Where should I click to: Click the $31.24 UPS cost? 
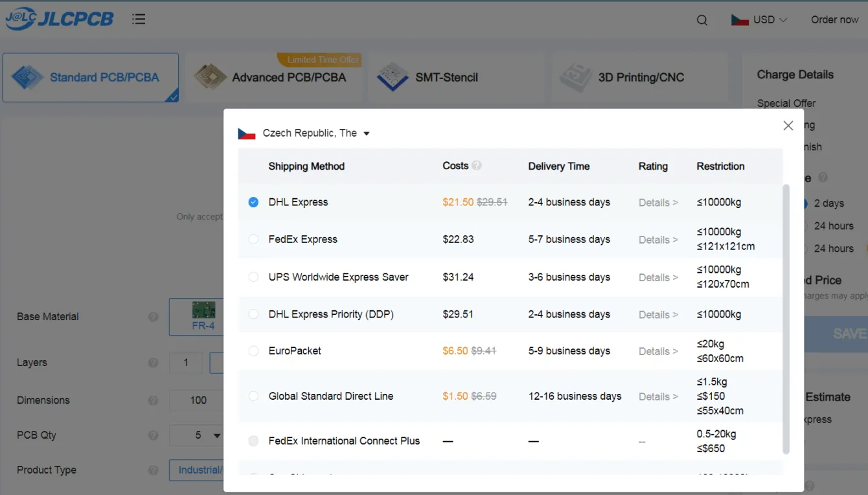459,277
